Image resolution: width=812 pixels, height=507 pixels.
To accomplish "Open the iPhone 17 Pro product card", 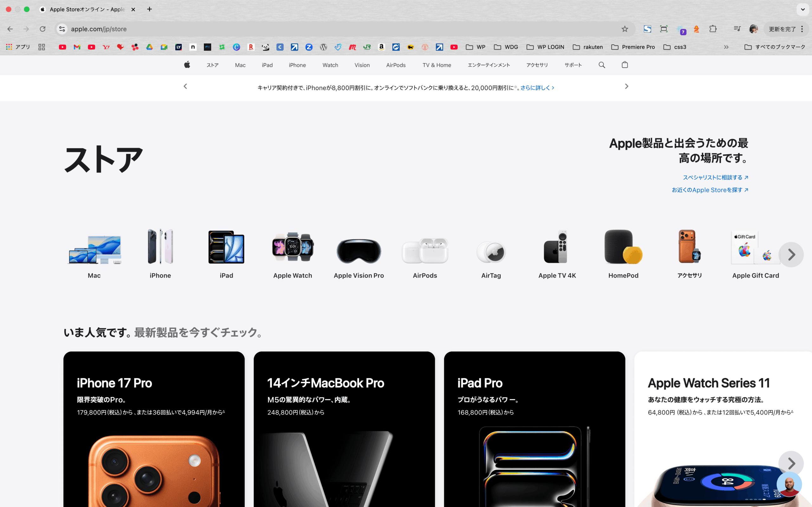I will coord(154,429).
